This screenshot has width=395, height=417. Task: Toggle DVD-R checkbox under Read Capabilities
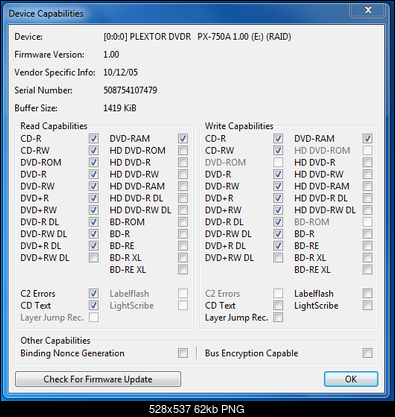pos(94,174)
